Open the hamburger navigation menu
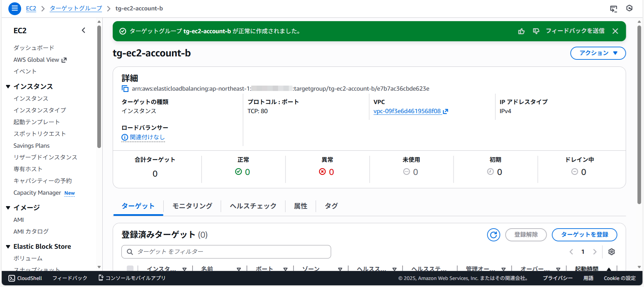 [14, 8]
